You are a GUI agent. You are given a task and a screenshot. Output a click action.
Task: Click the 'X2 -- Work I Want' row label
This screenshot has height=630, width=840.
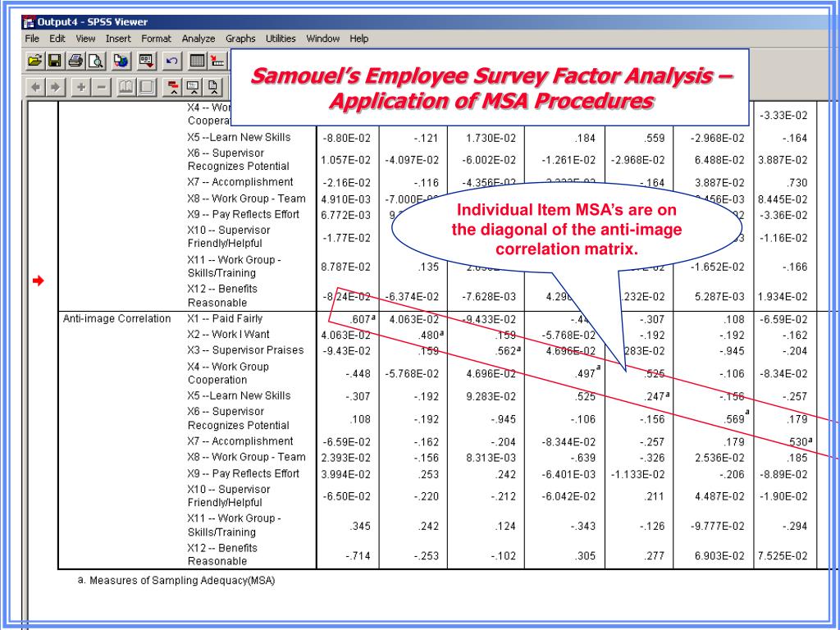coord(228,335)
